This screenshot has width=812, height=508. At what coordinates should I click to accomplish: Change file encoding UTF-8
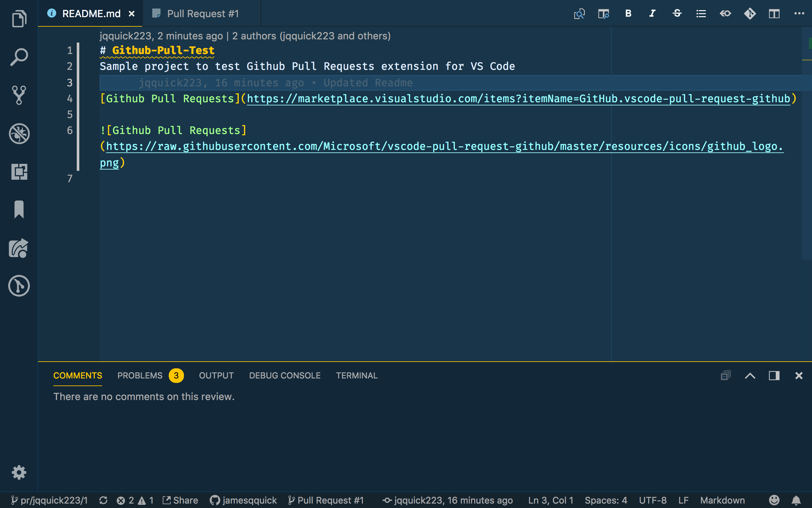click(x=653, y=500)
